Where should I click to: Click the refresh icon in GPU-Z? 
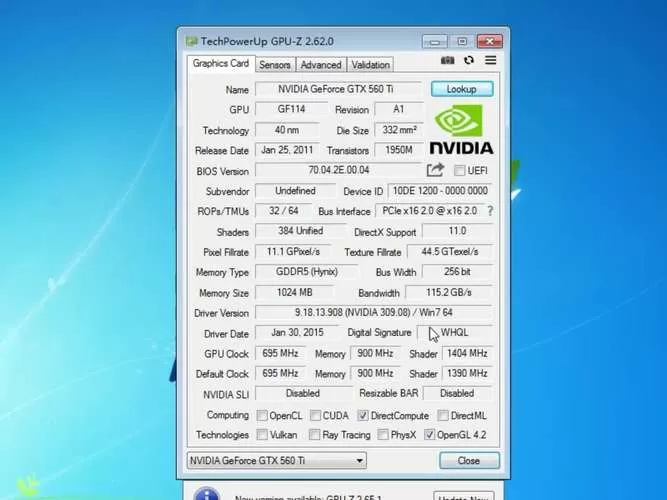point(469,60)
